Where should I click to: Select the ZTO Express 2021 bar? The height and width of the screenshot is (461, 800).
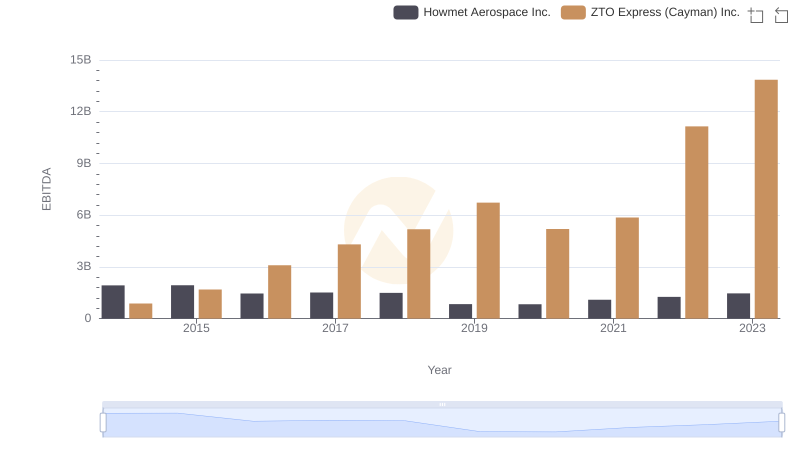[627, 268]
